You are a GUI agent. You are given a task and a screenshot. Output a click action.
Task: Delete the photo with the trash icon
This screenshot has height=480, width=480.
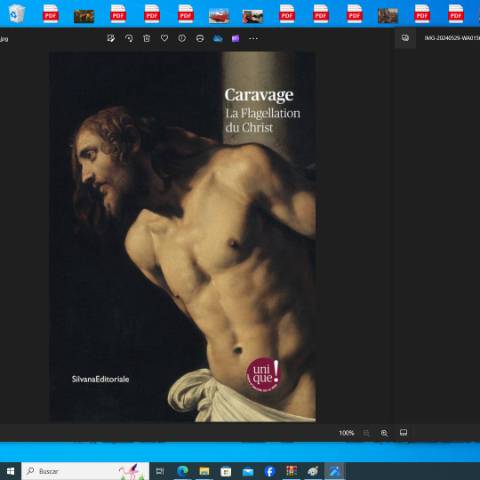pos(147,38)
